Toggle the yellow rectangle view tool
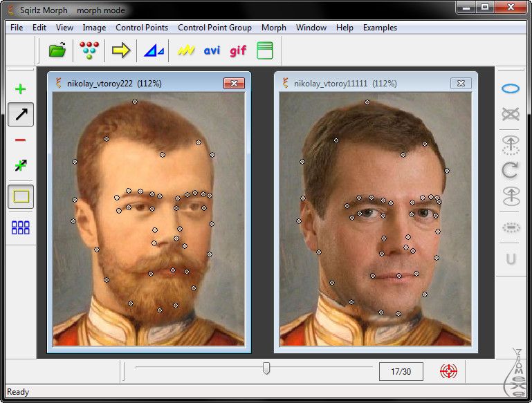Screen dimensions: 532x403 [x=21, y=196]
